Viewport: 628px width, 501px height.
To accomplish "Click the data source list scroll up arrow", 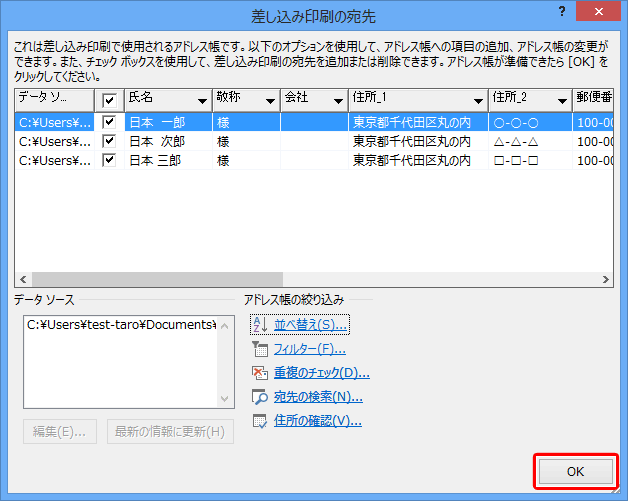I will (225, 326).
